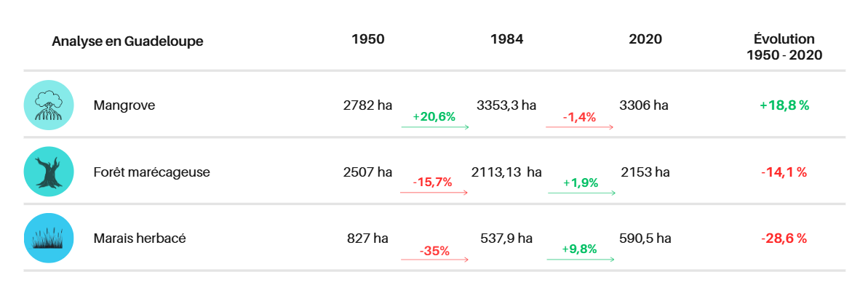Click the green arrow under +9,8%
Screen dimensions: 868x301
581,260
